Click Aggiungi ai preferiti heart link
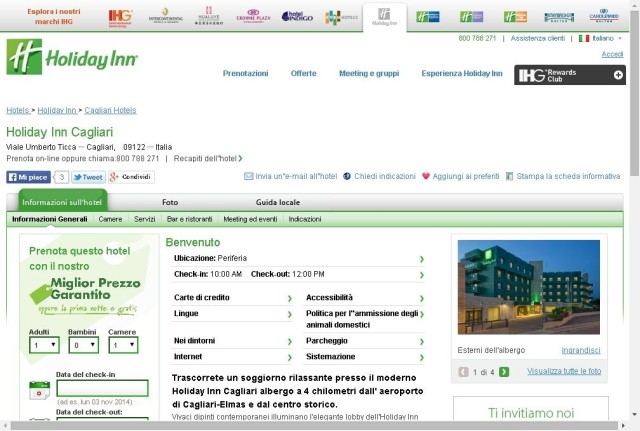This screenshot has width=640, height=431. (460, 176)
